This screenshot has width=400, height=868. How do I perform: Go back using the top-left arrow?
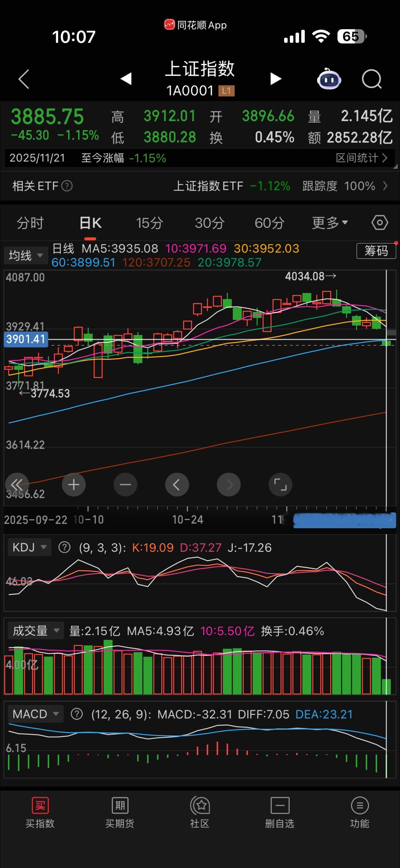coord(23,79)
